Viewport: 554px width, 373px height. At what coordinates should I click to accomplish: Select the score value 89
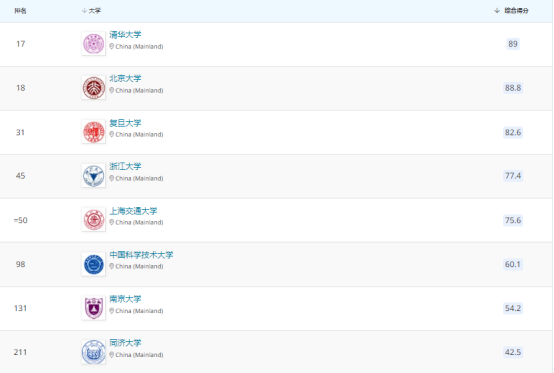click(x=513, y=44)
